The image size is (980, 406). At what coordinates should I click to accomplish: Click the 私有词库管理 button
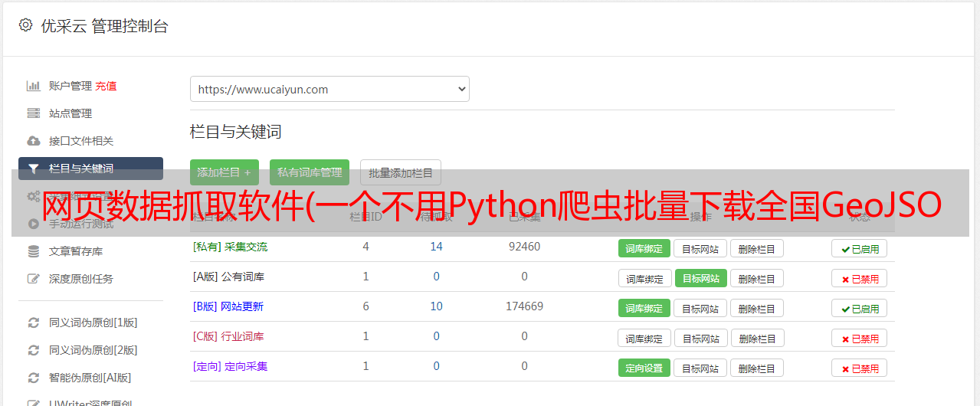coord(310,172)
